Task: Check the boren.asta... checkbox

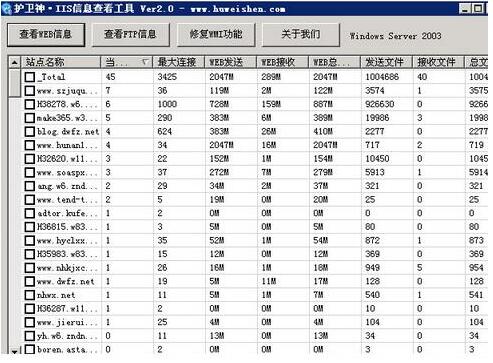Action: pos(30,350)
